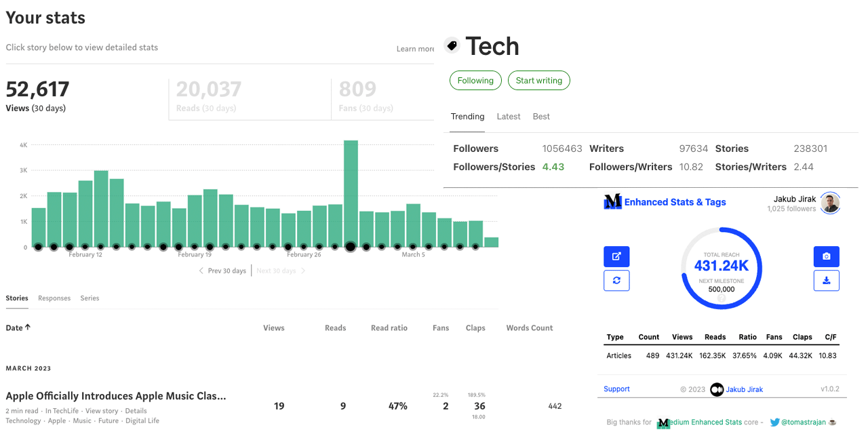Open the external link icon in Enhanced Stats panel
The height and width of the screenshot is (434, 868).
[616, 256]
